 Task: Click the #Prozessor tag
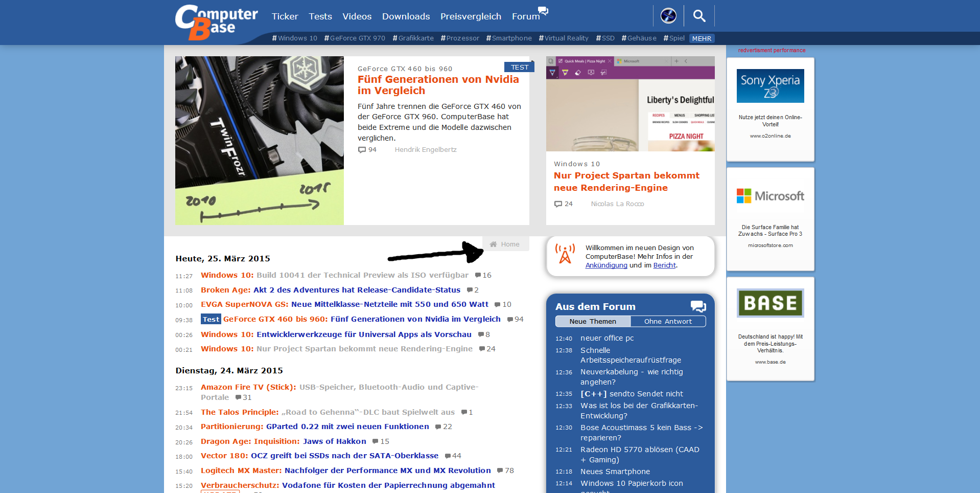point(460,38)
